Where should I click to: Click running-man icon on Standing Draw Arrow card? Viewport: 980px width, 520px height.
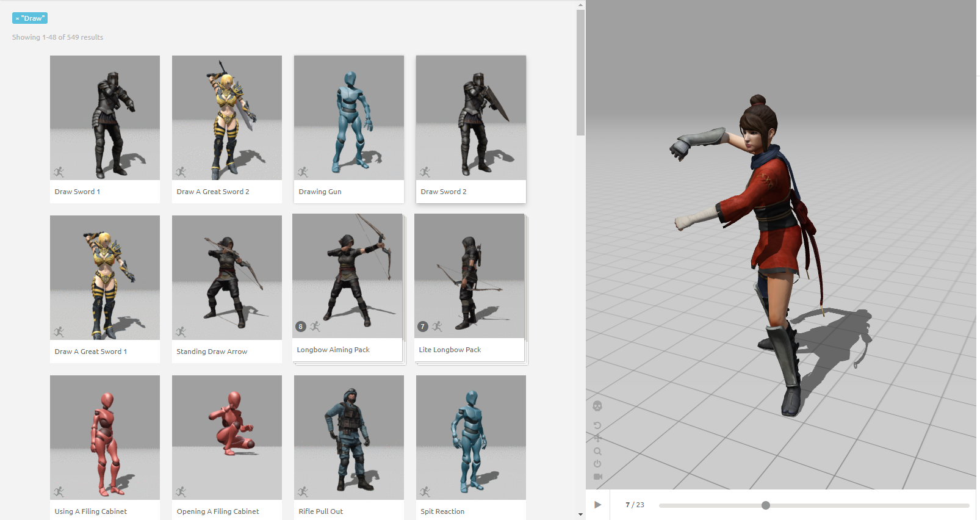(181, 332)
